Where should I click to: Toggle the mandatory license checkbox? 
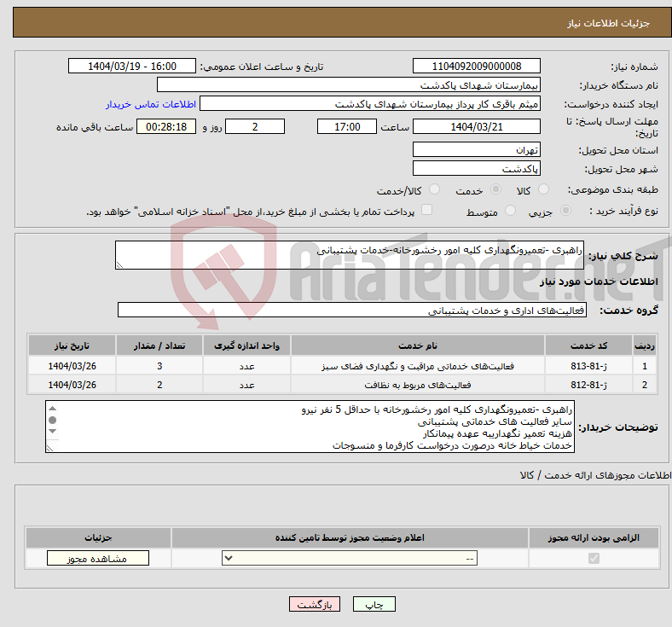594,558
